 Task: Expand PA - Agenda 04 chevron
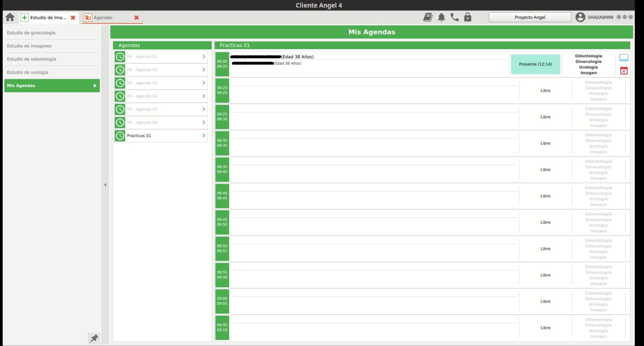tap(203, 96)
